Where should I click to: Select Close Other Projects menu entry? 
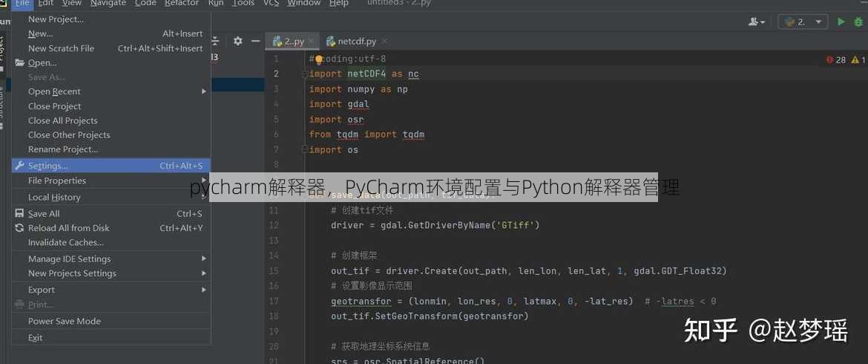pos(111,134)
